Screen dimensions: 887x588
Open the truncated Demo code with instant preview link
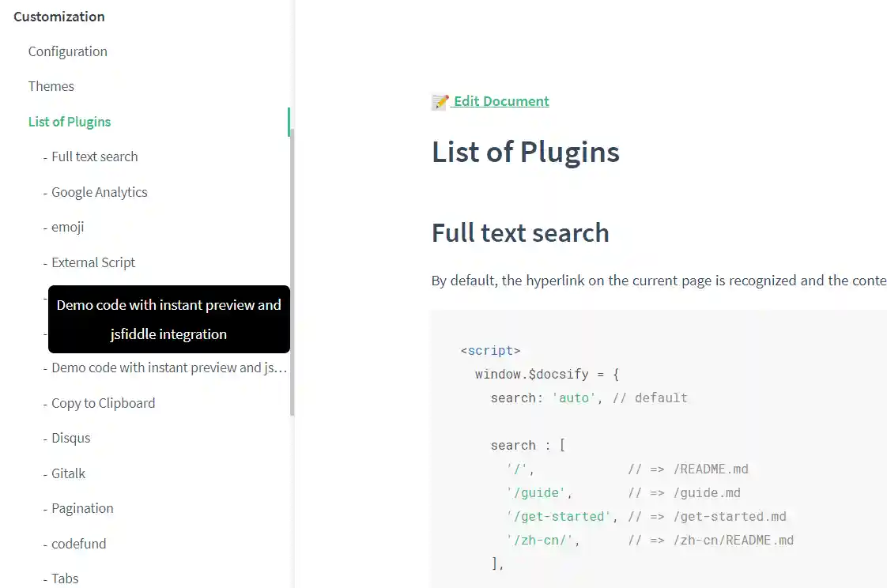[x=168, y=367]
